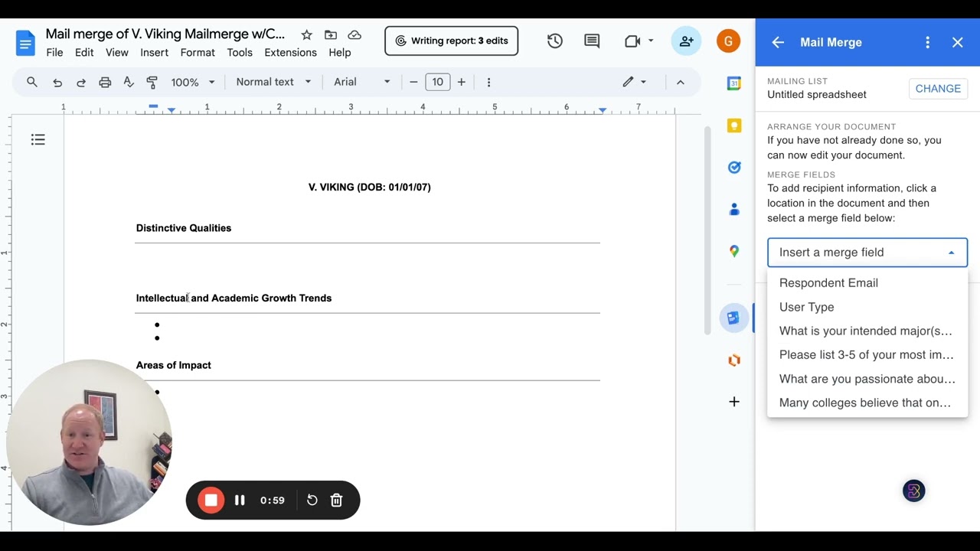Open the Arial font dropdown
The image size is (980, 551).
click(x=362, y=82)
